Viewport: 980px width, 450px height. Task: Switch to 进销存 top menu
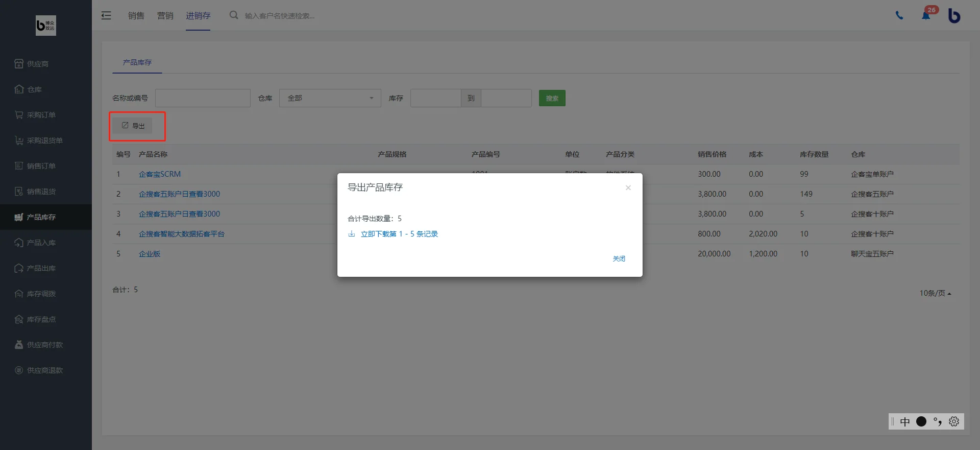[x=198, y=15]
